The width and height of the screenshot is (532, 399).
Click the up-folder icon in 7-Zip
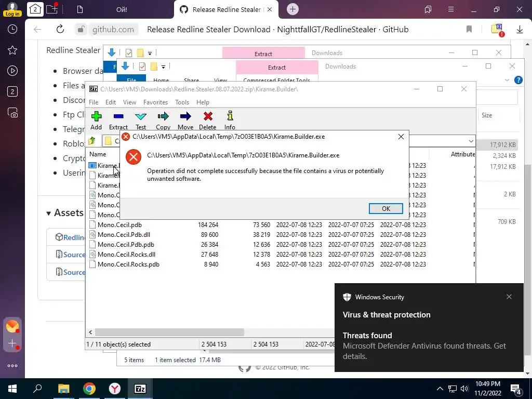pos(91,140)
